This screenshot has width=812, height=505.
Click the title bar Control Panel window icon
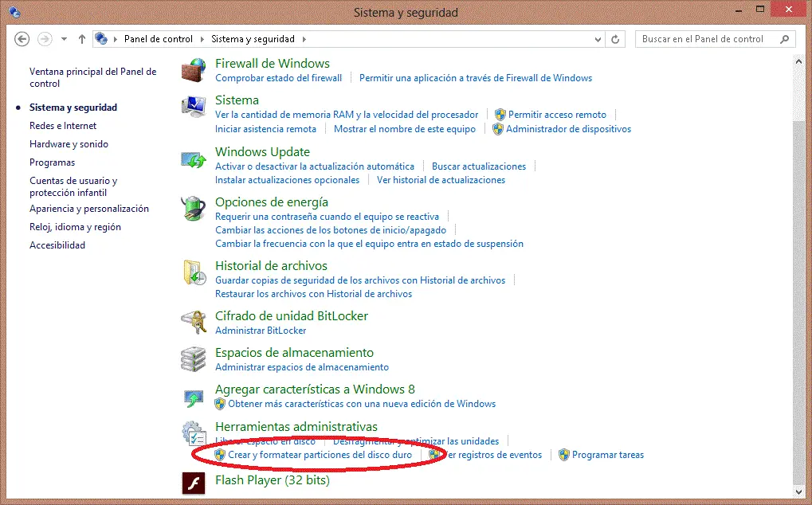click(x=14, y=12)
